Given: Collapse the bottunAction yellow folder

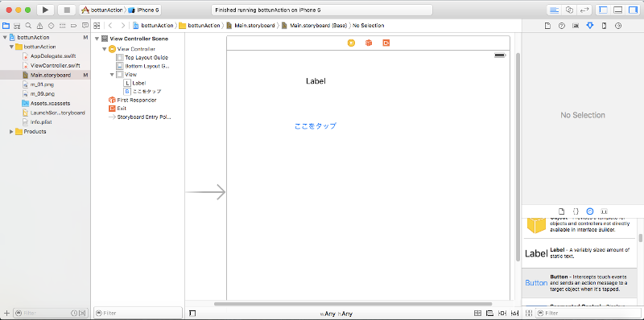Looking at the screenshot, I should pos(11,47).
